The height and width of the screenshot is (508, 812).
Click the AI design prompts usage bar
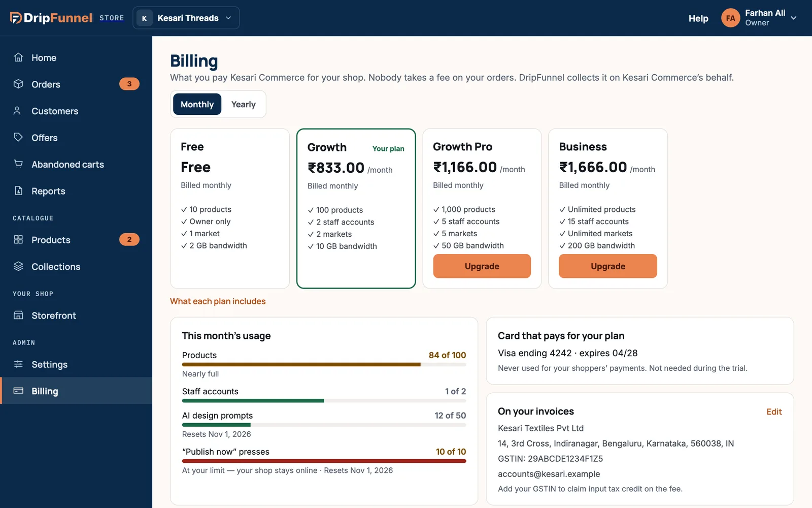324,425
